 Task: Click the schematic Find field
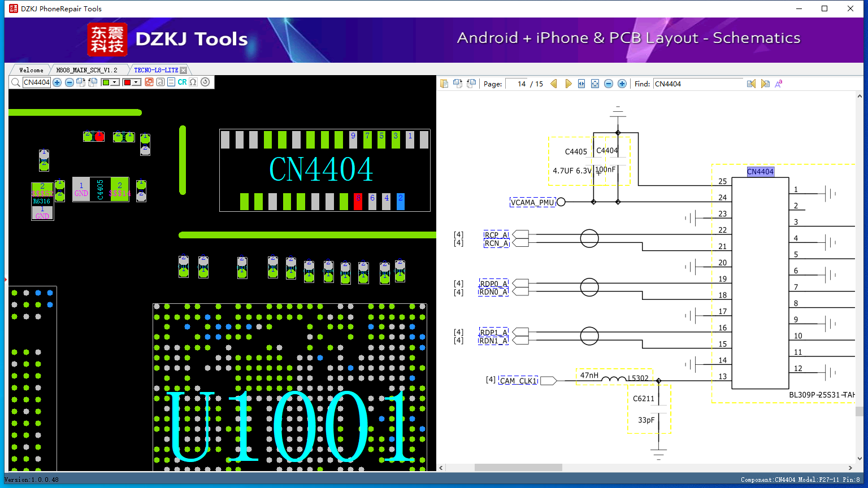click(698, 84)
